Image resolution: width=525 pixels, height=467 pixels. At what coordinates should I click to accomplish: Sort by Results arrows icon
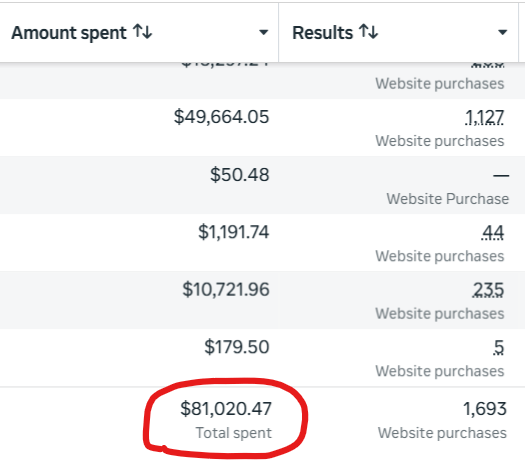[x=369, y=32]
